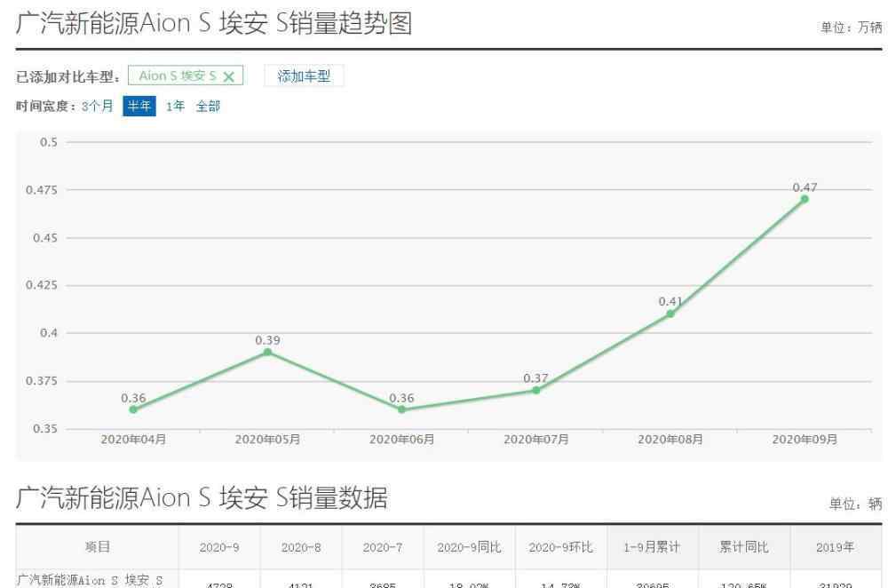
Task: Click the 2020-9环比 table header
Action: [x=560, y=547]
